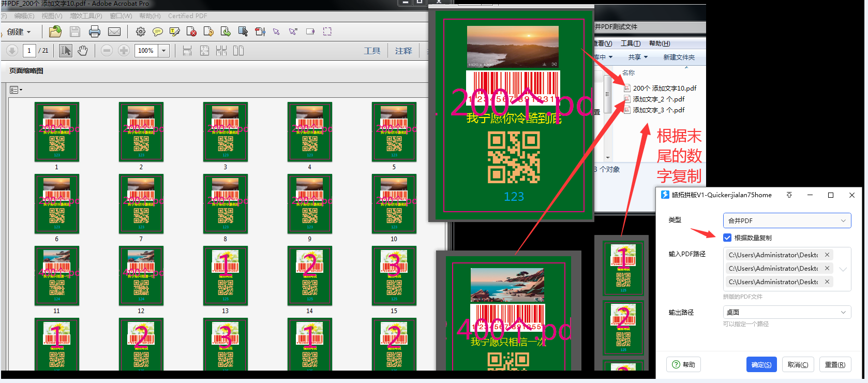Image resolution: width=868 pixels, height=383 pixels.
Task: Click the small box with arrow tool icon
Action: point(310,32)
